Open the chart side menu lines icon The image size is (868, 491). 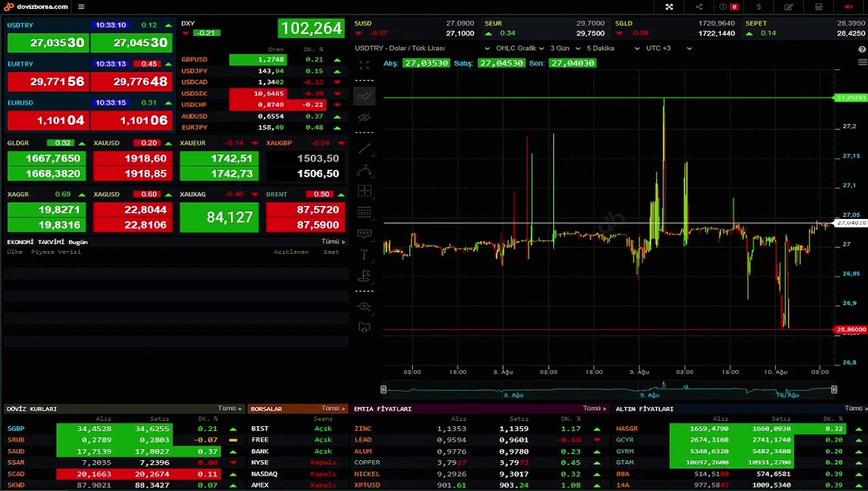[x=862, y=62]
